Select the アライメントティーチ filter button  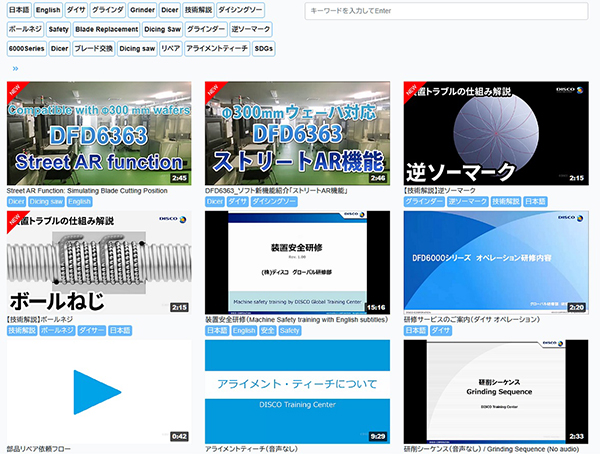(217, 49)
